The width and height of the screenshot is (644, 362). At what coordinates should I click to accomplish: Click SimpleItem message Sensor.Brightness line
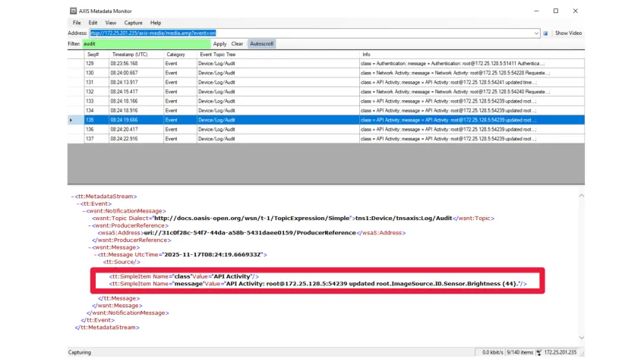coord(318,284)
